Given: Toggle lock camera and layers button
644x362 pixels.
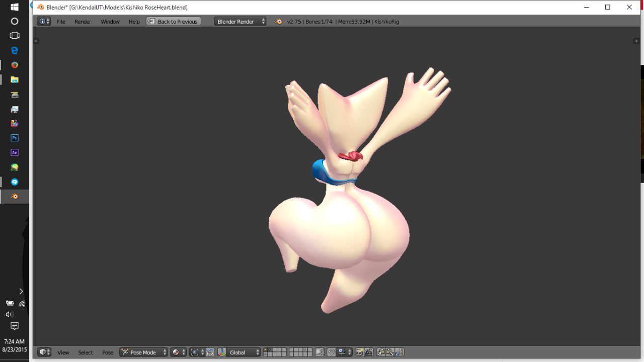Looking at the screenshot, I should coord(319,352).
